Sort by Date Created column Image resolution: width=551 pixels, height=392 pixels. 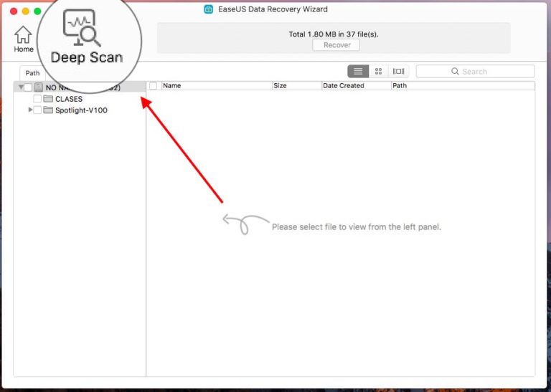click(354, 86)
